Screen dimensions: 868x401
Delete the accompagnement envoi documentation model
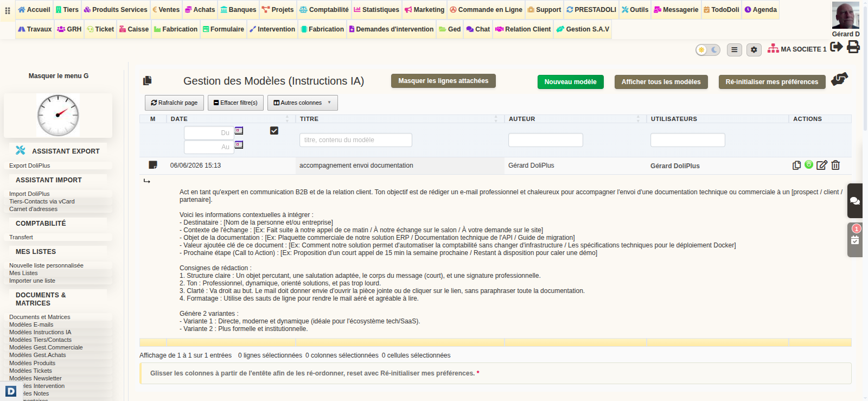(835, 165)
